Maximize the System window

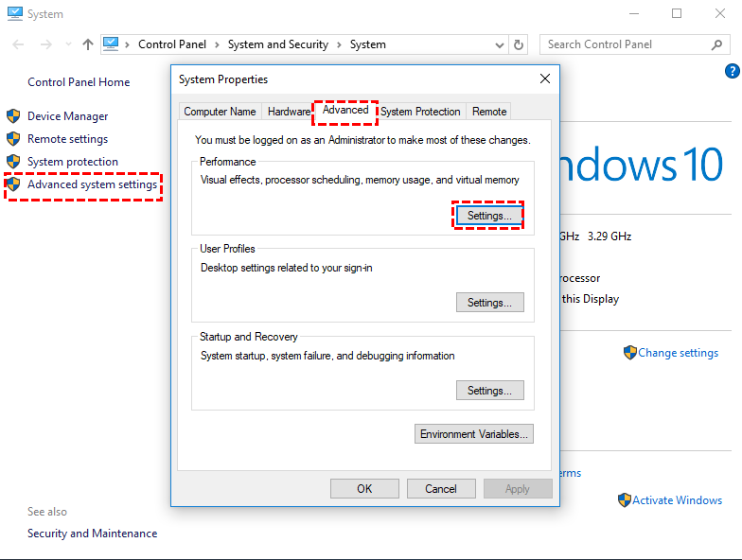pyautogui.click(x=677, y=13)
